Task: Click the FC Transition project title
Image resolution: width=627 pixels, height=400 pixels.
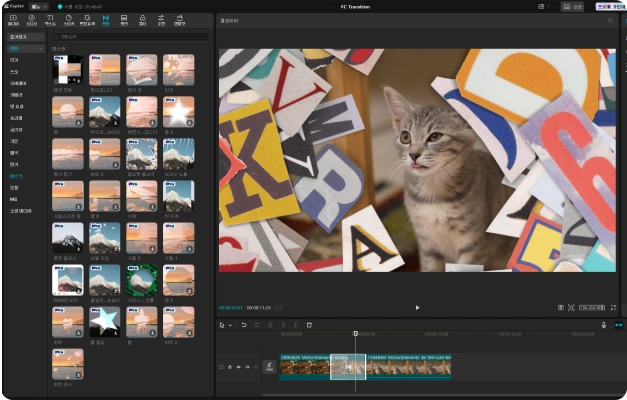Action: coord(355,7)
